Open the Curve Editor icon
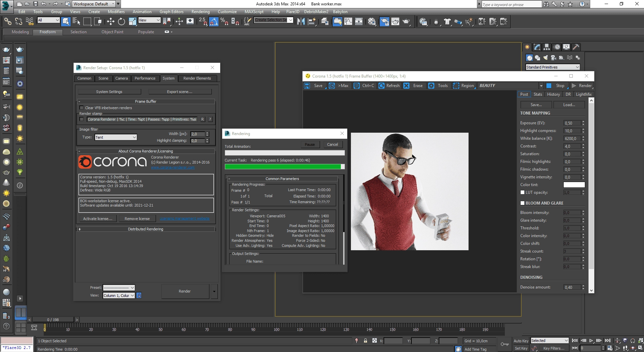 pos(348,21)
